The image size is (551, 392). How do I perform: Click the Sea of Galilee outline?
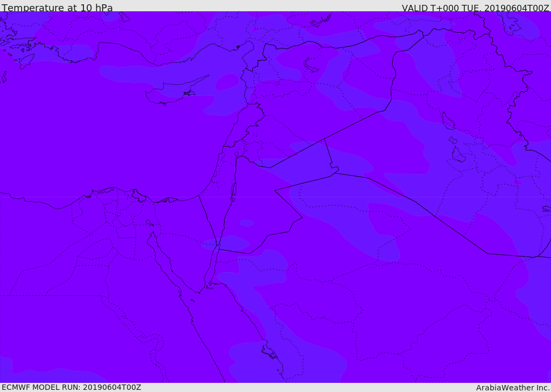(x=237, y=154)
